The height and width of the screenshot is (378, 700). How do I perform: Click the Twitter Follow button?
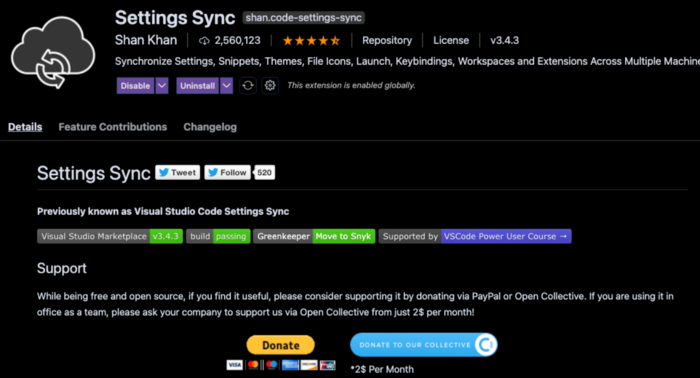[227, 172]
